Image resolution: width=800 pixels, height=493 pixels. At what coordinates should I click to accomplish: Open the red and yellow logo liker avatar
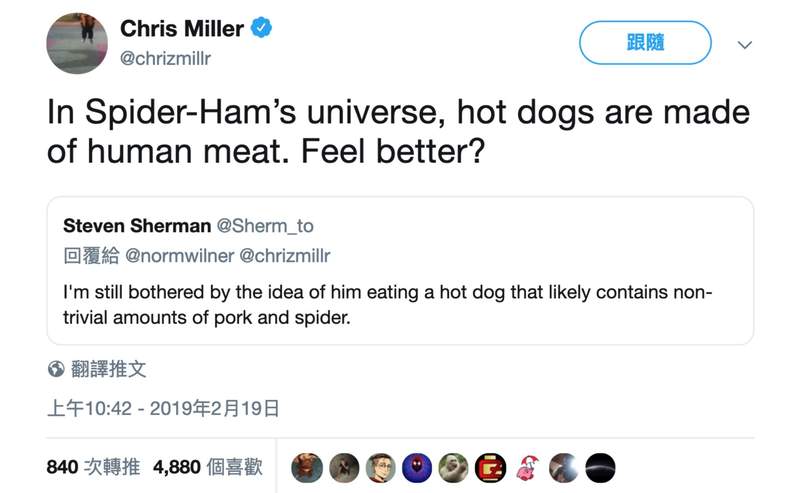490,467
